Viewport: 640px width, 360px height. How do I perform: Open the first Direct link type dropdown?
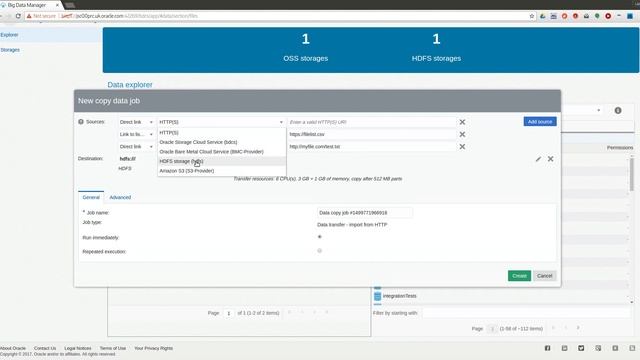pyautogui.click(x=136, y=122)
